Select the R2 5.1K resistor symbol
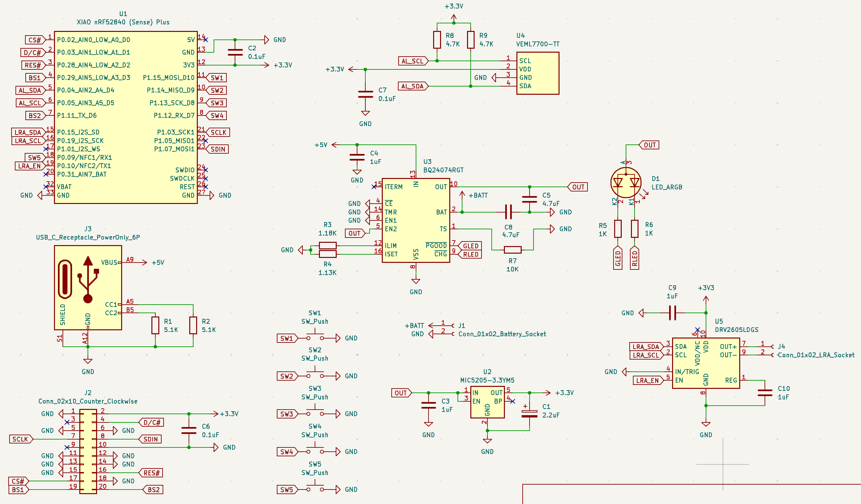 point(193,325)
